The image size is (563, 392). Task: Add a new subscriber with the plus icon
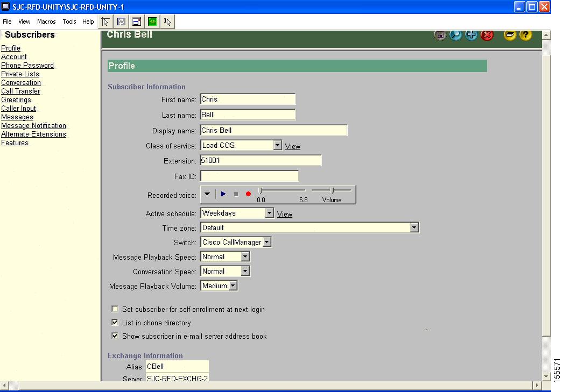(x=471, y=34)
